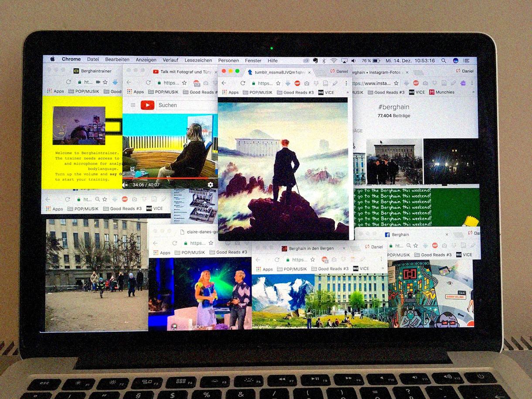Open the Apple menu
This screenshot has height=399, width=532.
[x=53, y=59]
